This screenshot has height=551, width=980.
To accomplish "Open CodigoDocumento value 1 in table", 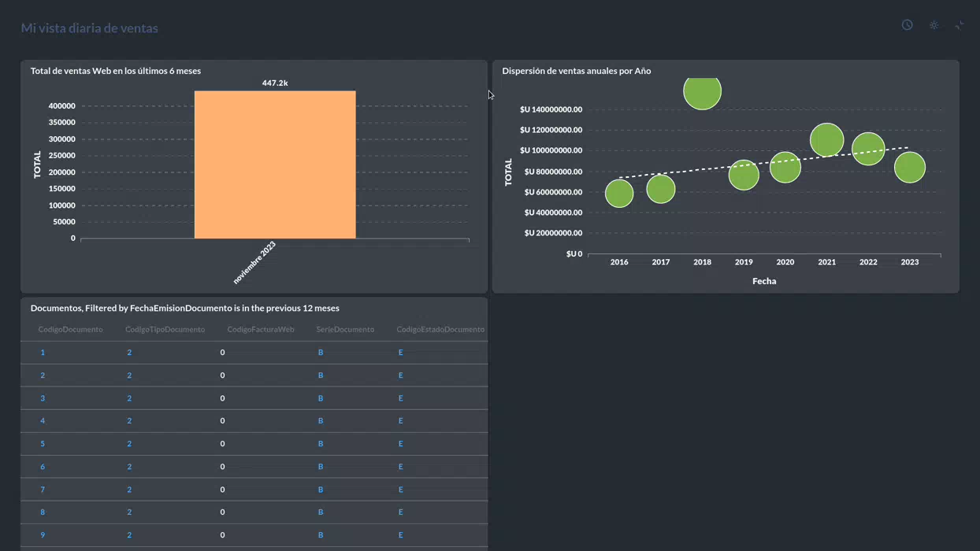I will 43,352.
